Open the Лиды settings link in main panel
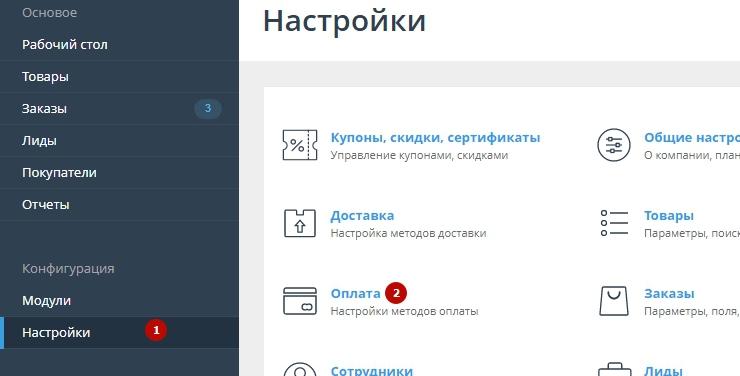 (663, 370)
